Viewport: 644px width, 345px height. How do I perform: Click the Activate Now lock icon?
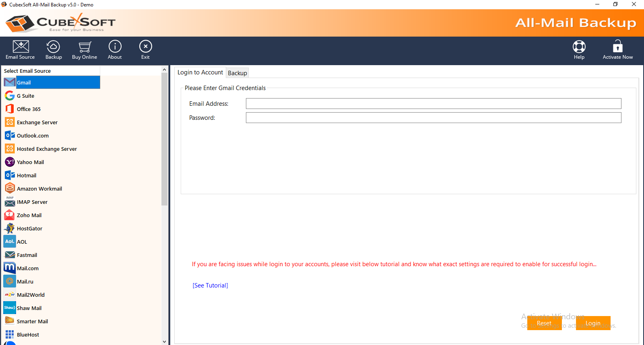[x=617, y=46]
